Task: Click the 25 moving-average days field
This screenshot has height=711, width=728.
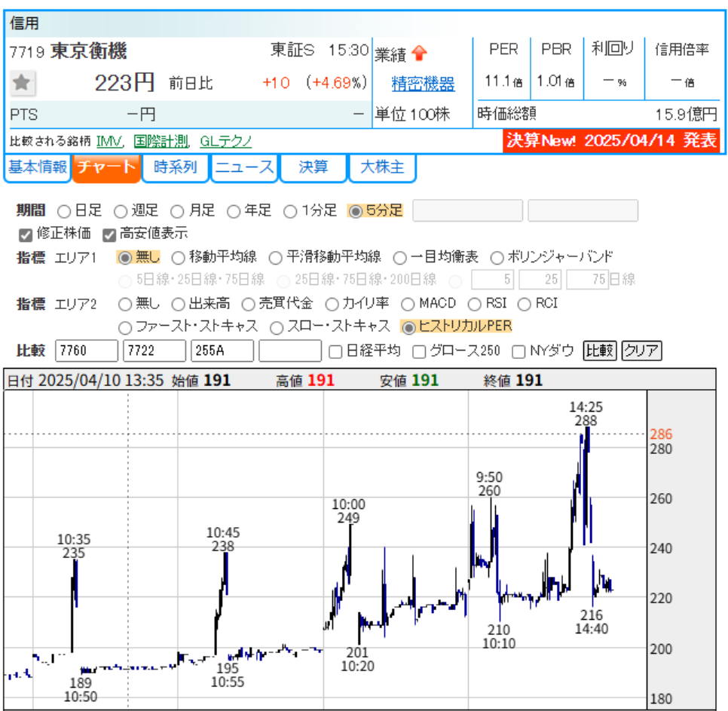Action: pyautogui.click(x=540, y=280)
